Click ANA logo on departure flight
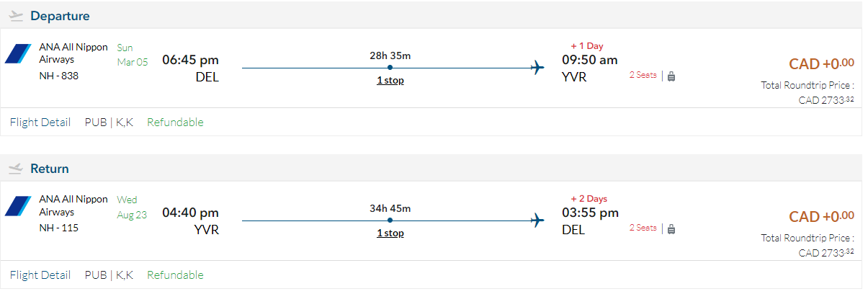The image size is (868, 294). click(x=18, y=54)
